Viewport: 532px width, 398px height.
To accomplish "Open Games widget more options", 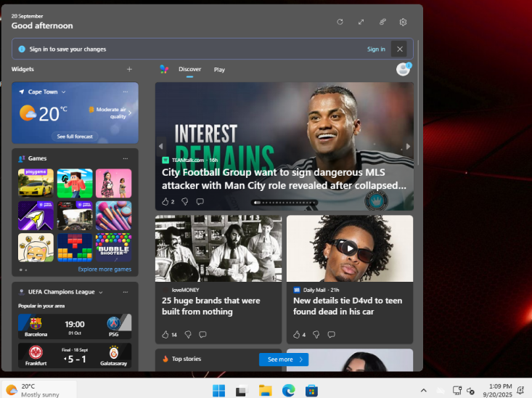I will coord(126,158).
